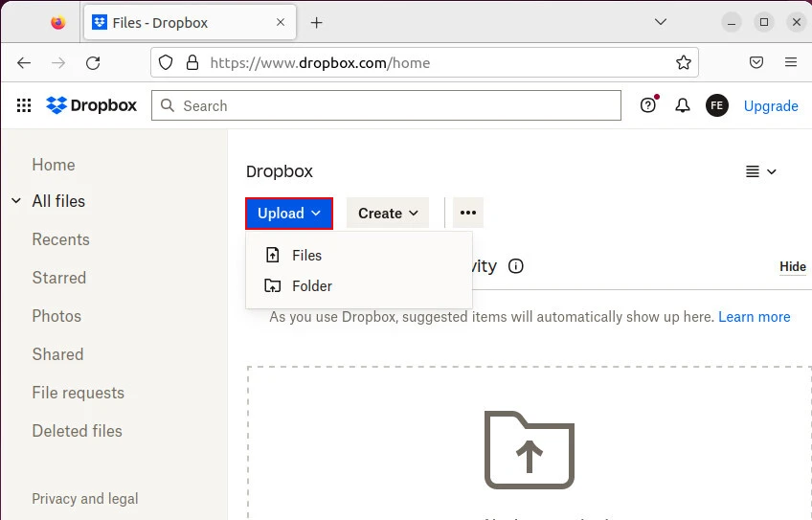Open the list view layout dropdown

pos(761,171)
